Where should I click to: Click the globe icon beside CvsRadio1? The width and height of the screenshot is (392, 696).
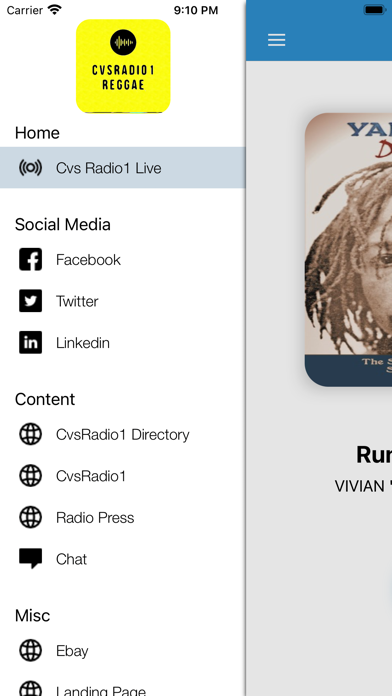point(30,476)
